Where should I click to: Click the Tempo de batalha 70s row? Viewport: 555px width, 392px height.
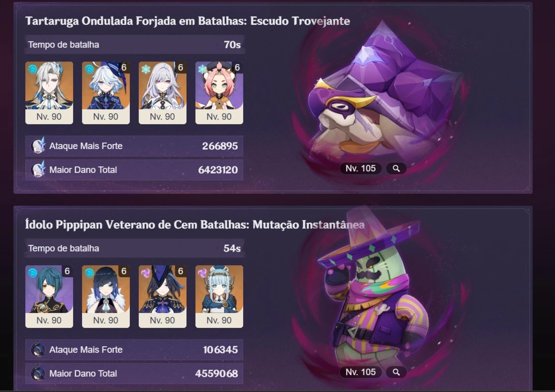coord(134,45)
